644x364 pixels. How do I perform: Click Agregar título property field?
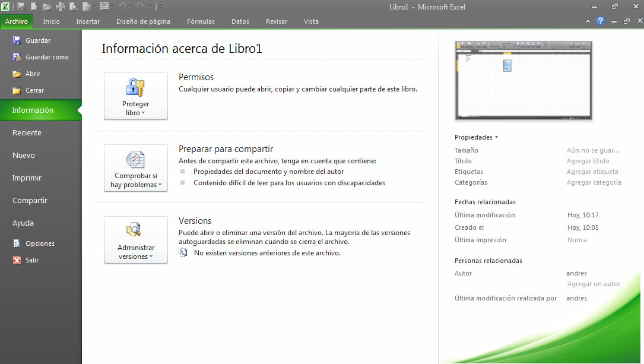click(x=588, y=161)
